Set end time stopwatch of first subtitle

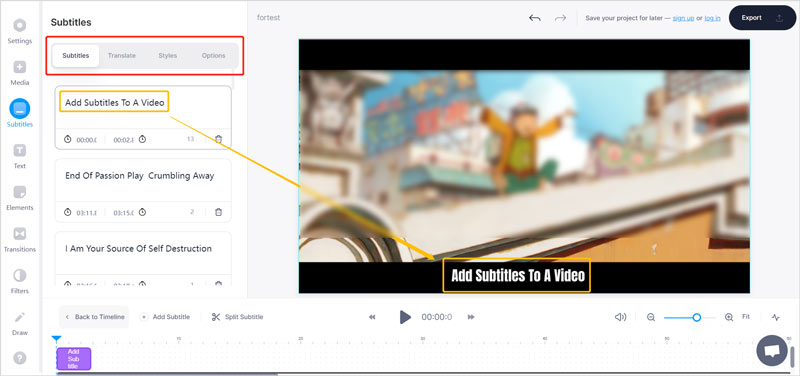click(142, 139)
